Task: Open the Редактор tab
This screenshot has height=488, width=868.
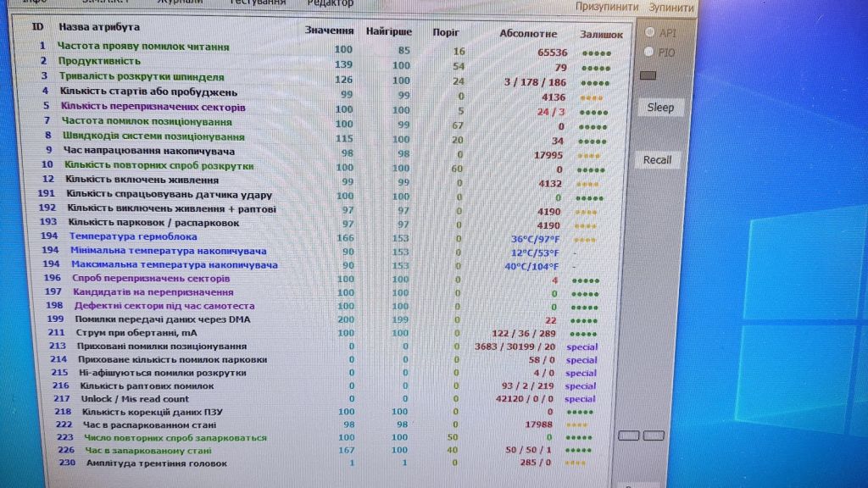Action: click(330, 3)
